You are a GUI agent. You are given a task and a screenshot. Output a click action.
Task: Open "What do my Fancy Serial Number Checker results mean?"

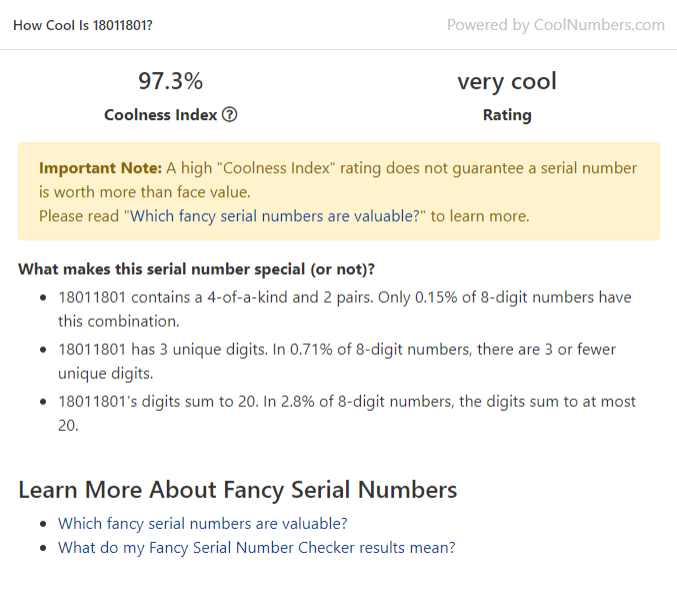(256, 548)
